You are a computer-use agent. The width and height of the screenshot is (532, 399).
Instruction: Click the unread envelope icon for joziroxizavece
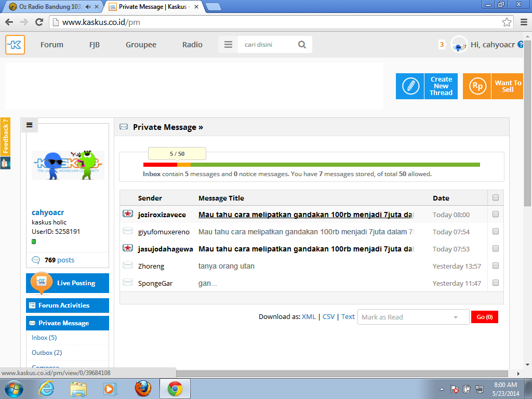(x=128, y=214)
